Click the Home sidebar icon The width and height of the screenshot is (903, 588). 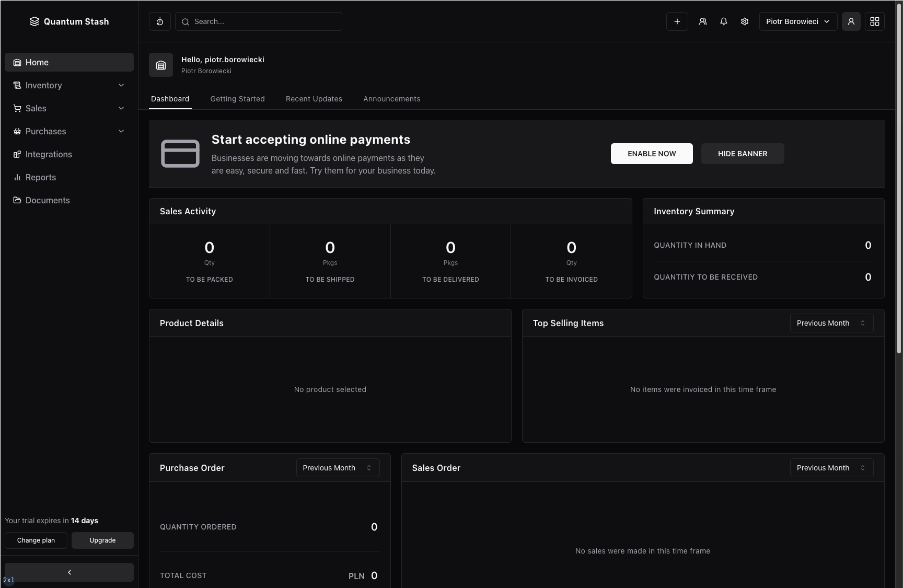[x=17, y=62]
